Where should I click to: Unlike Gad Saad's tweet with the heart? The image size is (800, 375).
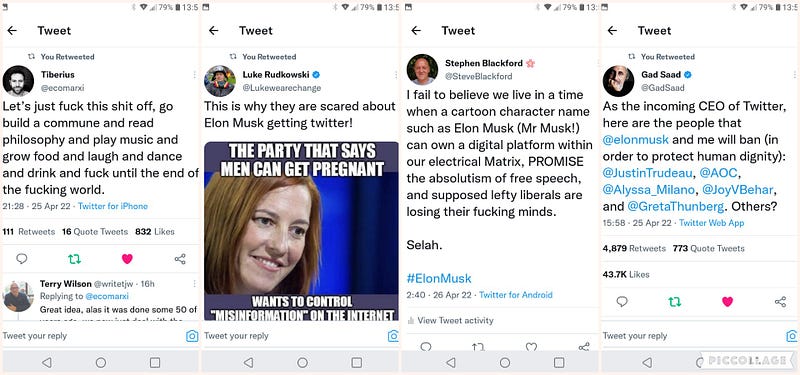click(728, 302)
